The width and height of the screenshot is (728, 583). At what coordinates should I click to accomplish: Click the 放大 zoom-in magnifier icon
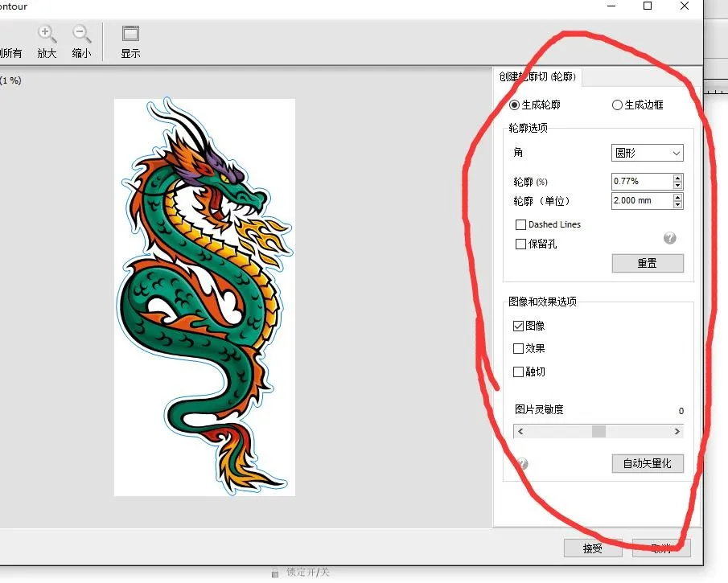47,35
